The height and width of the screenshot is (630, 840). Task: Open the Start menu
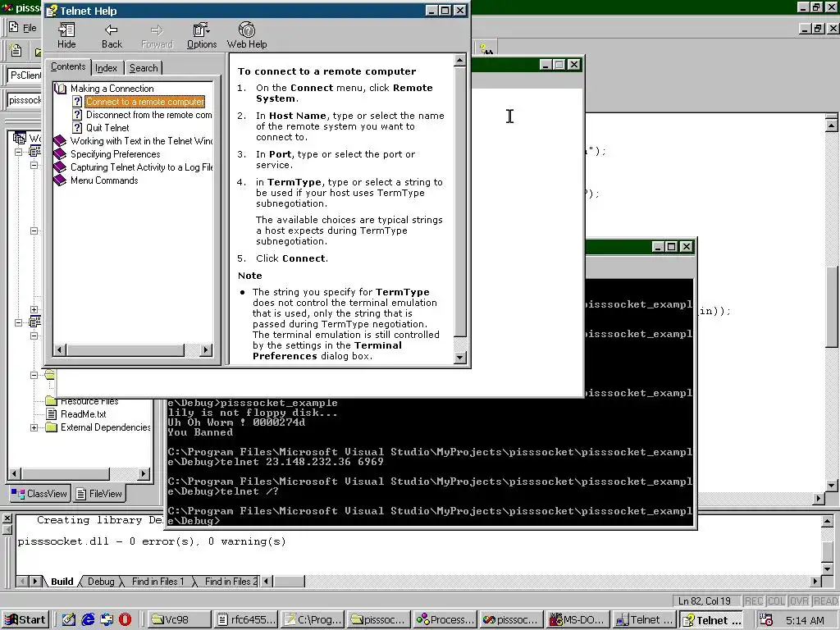point(25,620)
